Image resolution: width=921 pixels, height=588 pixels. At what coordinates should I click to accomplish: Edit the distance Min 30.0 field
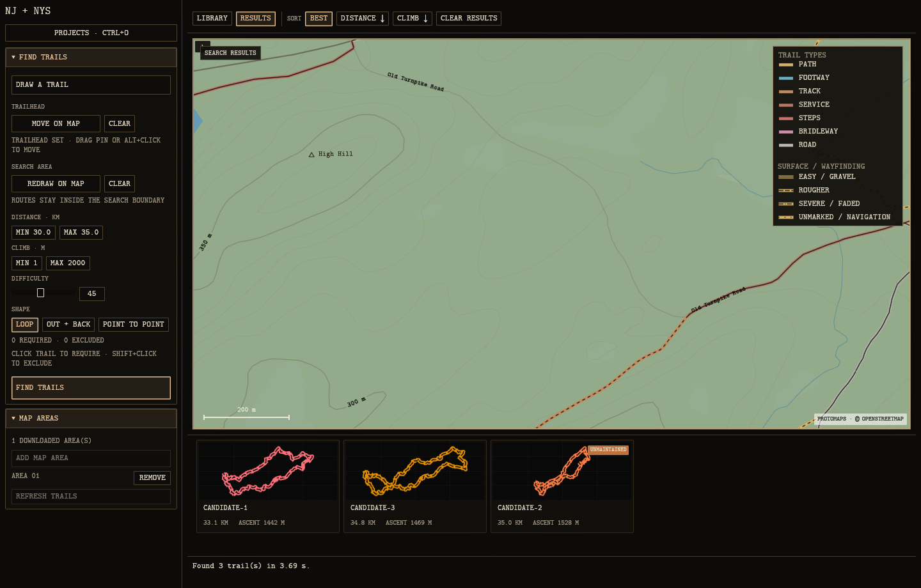coord(33,233)
